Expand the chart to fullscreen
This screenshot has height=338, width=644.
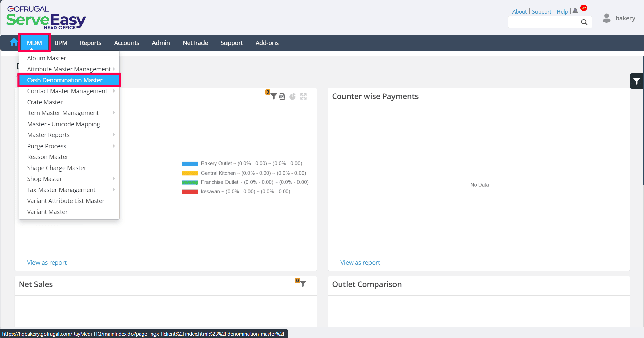303,96
